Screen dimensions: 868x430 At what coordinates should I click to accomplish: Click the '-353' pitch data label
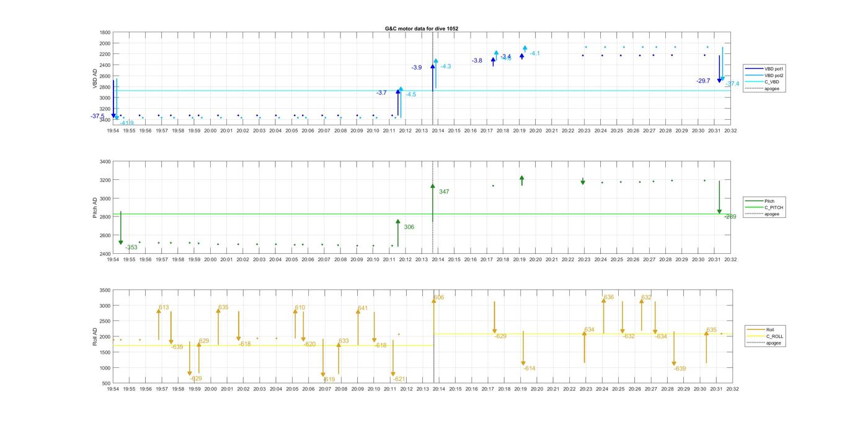pos(131,248)
